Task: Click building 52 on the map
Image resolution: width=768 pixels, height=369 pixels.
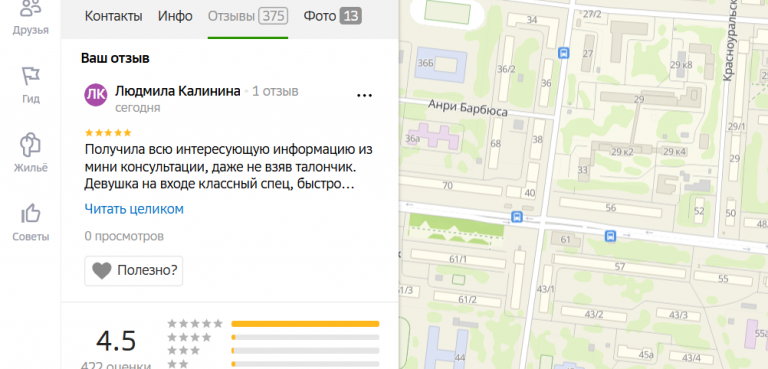Action: coord(699,211)
